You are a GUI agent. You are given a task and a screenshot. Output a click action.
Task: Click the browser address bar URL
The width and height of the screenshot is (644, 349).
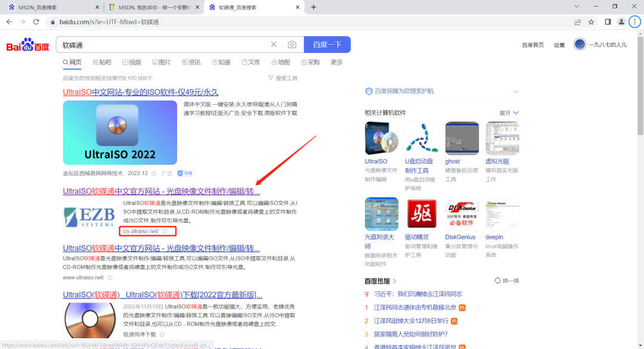click(109, 21)
